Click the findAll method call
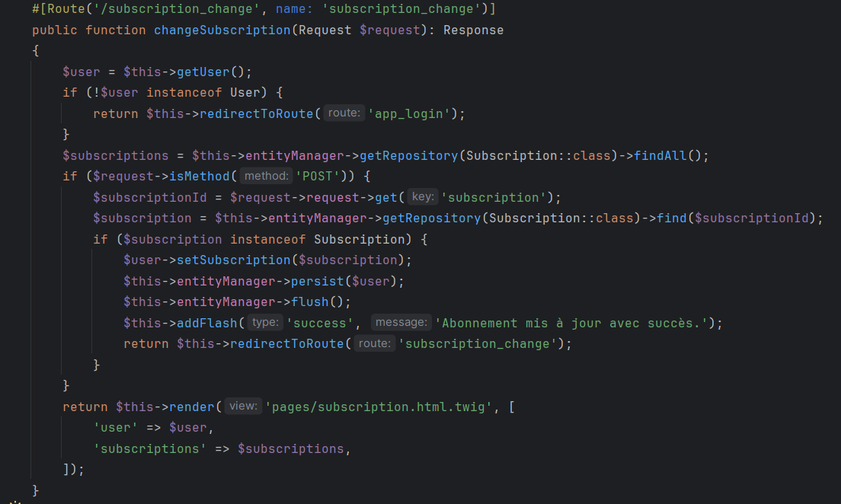Viewport: 841px width, 504px height. pyautogui.click(x=660, y=155)
